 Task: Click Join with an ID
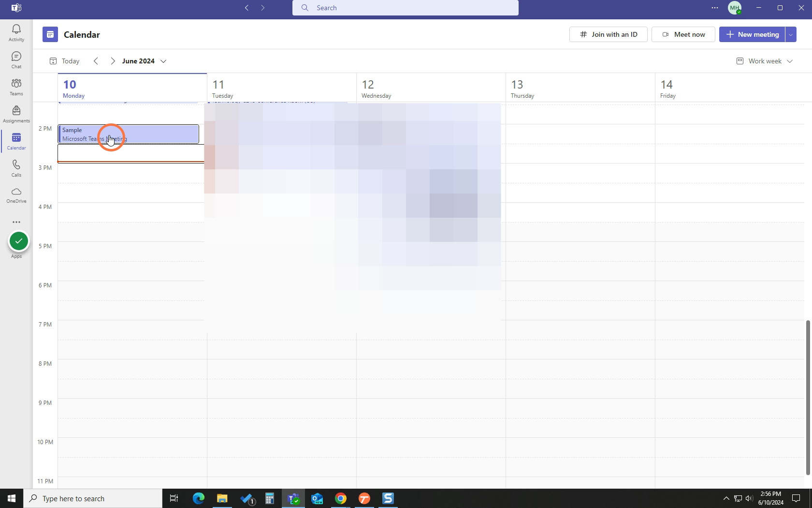(x=609, y=34)
